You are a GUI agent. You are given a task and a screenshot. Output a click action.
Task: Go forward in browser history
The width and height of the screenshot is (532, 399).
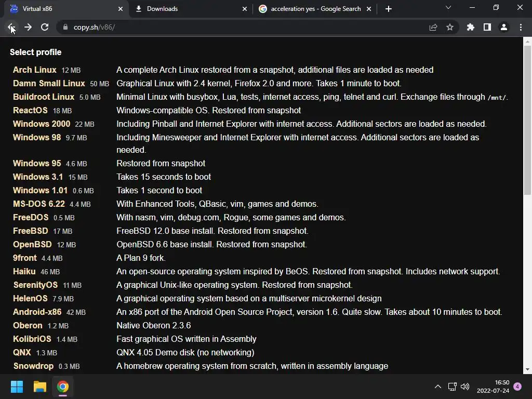click(28, 27)
